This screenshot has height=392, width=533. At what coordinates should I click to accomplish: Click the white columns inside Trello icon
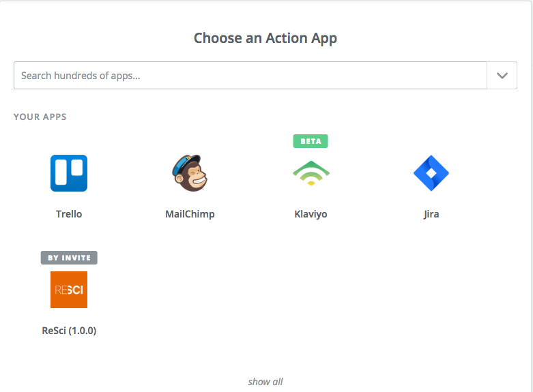pyautogui.click(x=69, y=172)
